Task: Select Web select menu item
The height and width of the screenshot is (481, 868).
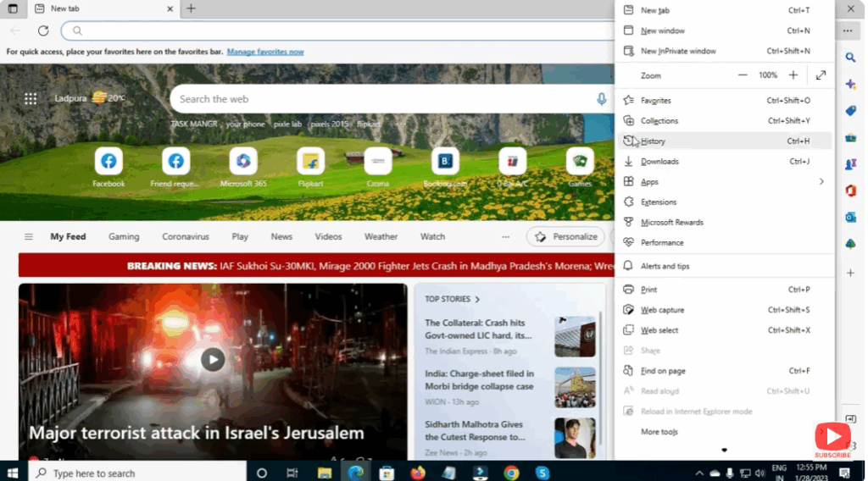Action: pyautogui.click(x=724, y=330)
